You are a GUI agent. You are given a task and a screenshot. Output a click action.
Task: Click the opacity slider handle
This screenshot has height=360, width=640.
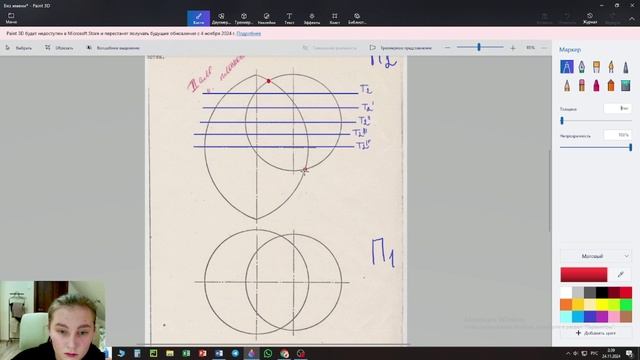[630, 147]
